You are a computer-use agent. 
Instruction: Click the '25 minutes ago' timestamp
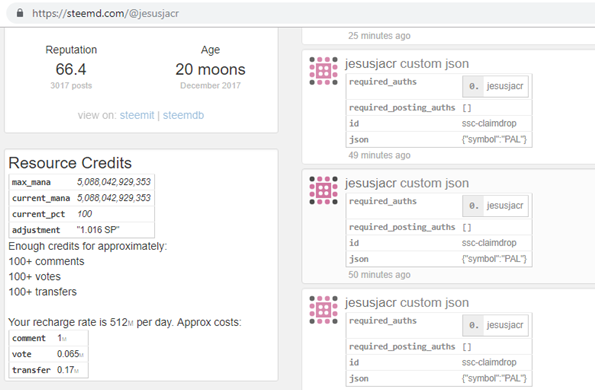click(x=379, y=36)
